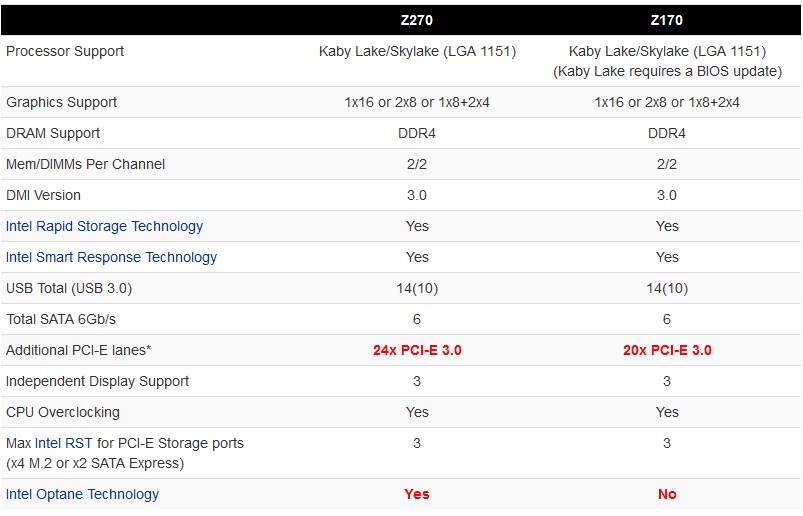Click the Independent Display Support label
This screenshot has width=803, height=516.
[97, 381]
